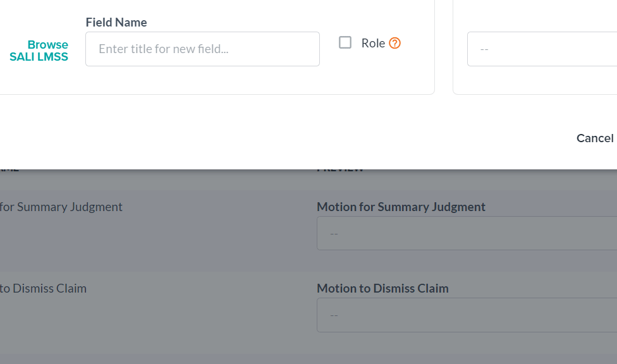
Task: Click the PREVIEW column header
Action: (x=339, y=167)
